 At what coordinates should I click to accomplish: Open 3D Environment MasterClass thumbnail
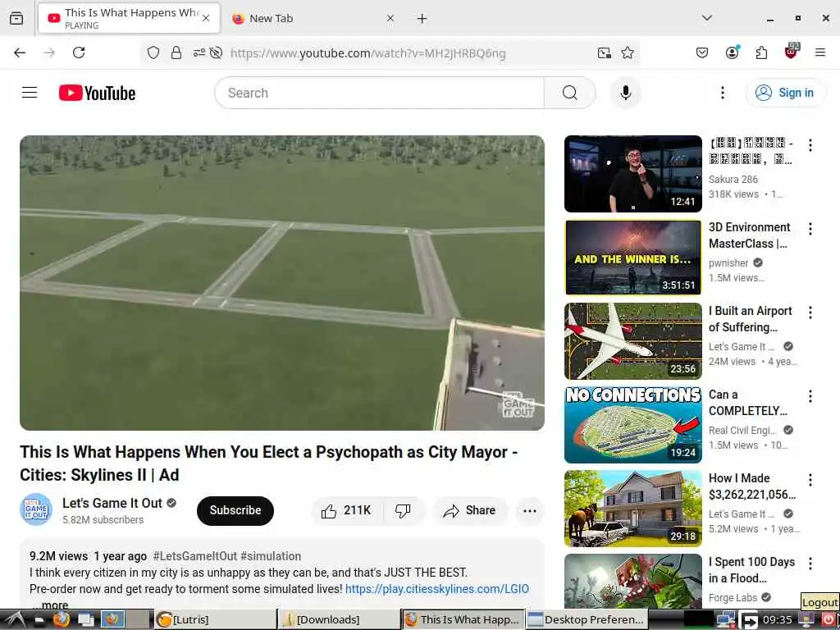[x=632, y=258]
